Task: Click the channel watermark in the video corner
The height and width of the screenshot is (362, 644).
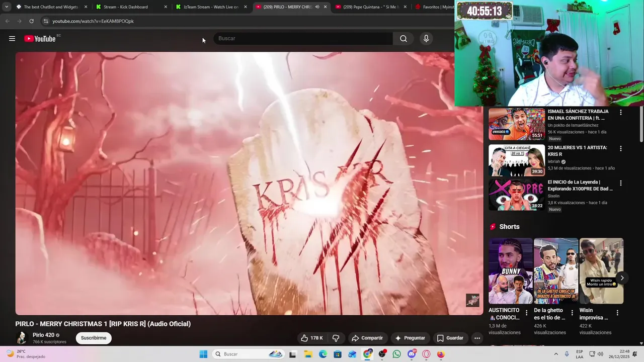Action: coord(472,300)
